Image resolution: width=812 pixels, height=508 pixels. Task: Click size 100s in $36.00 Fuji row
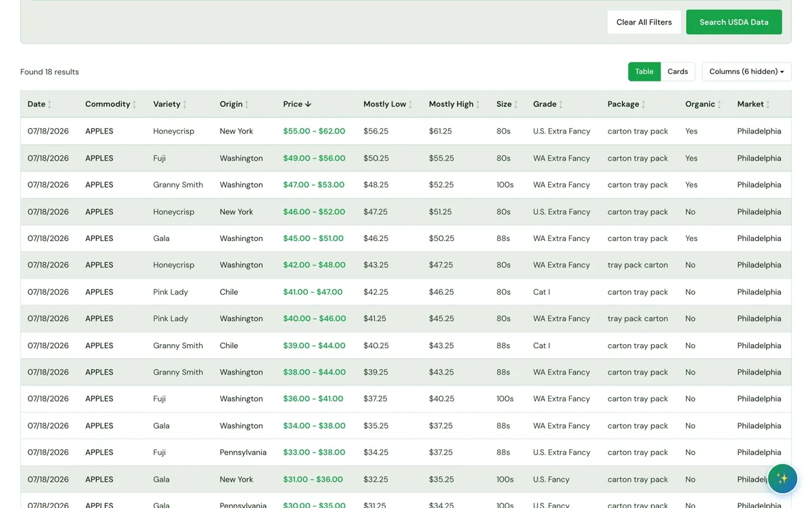point(505,399)
